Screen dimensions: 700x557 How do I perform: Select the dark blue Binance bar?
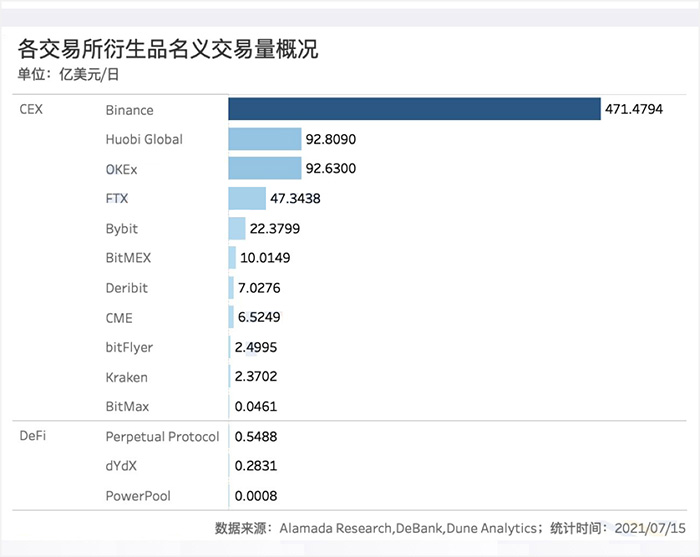[x=414, y=109]
